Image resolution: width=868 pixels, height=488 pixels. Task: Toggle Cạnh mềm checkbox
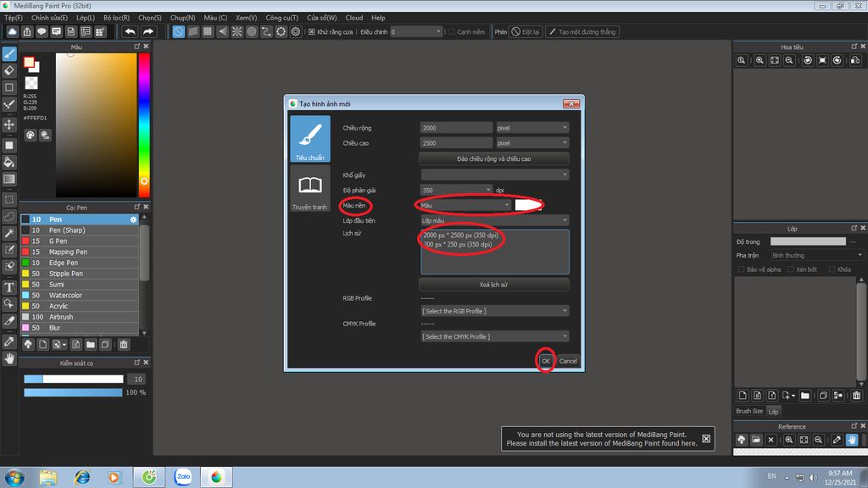(x=452, y=31)
